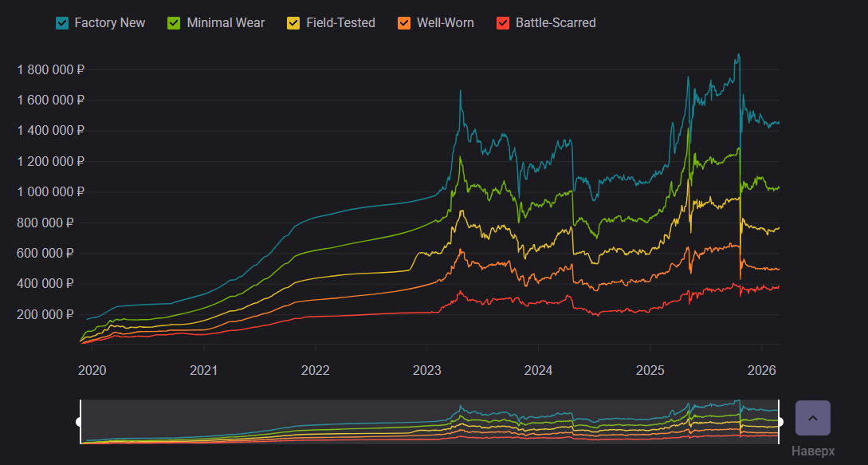Hide the Well-Worn series via its checkbox
868x465 pixels.
pos(404,23)
